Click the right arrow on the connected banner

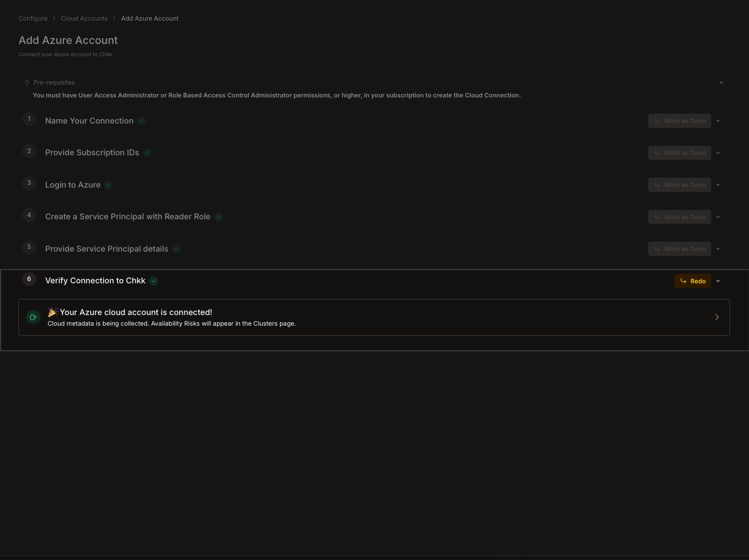[x=717, y=317]
